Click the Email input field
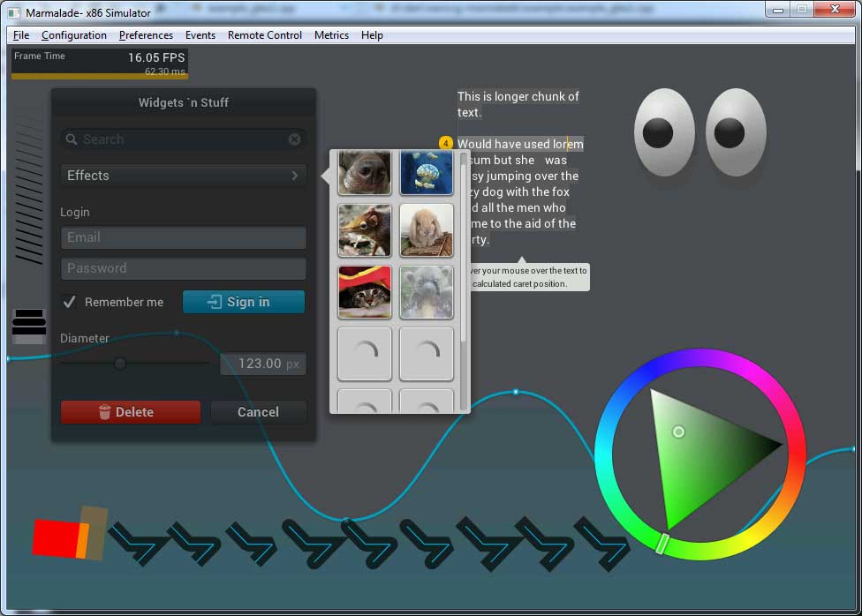The image size is (862, 616). coord(184,237)
